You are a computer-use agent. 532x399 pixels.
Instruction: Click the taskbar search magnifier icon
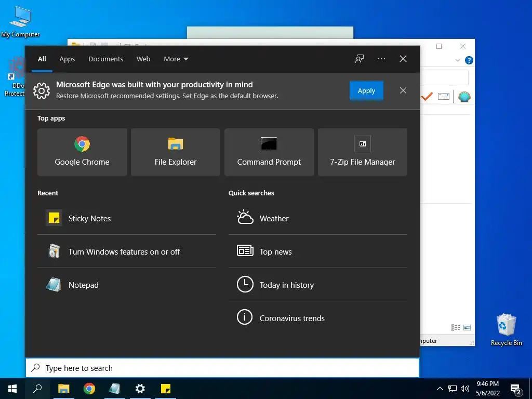tap(37, 389)
